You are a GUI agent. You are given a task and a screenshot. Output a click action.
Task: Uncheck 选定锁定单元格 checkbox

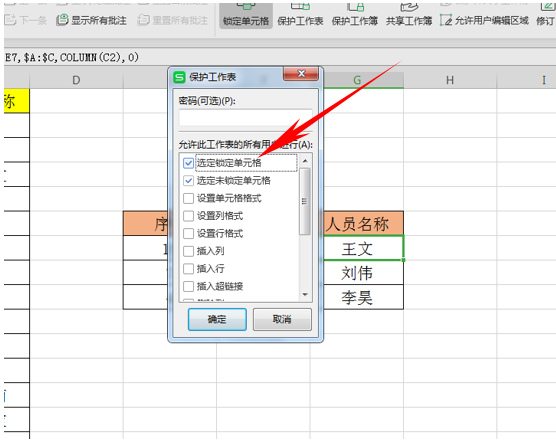point(188,163)
